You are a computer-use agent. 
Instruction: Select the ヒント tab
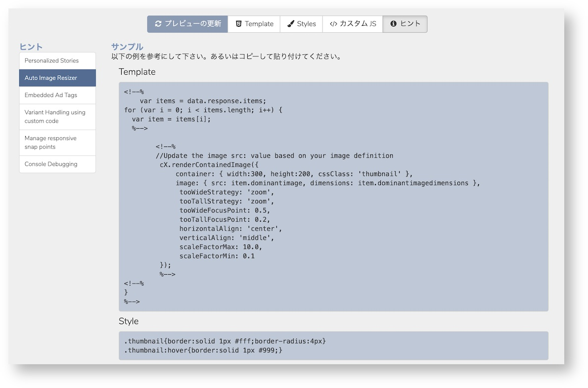pyautogui.click(x=405, y=24)
